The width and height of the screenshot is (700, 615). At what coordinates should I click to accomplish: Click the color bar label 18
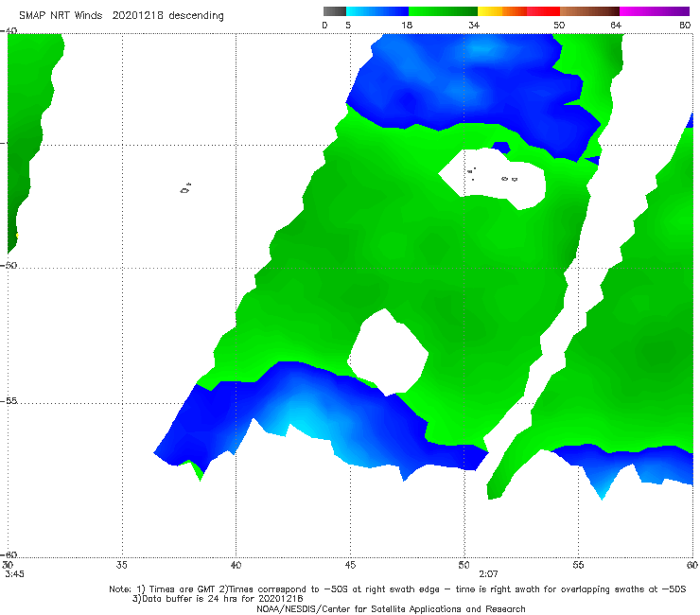tap(407, 26)
